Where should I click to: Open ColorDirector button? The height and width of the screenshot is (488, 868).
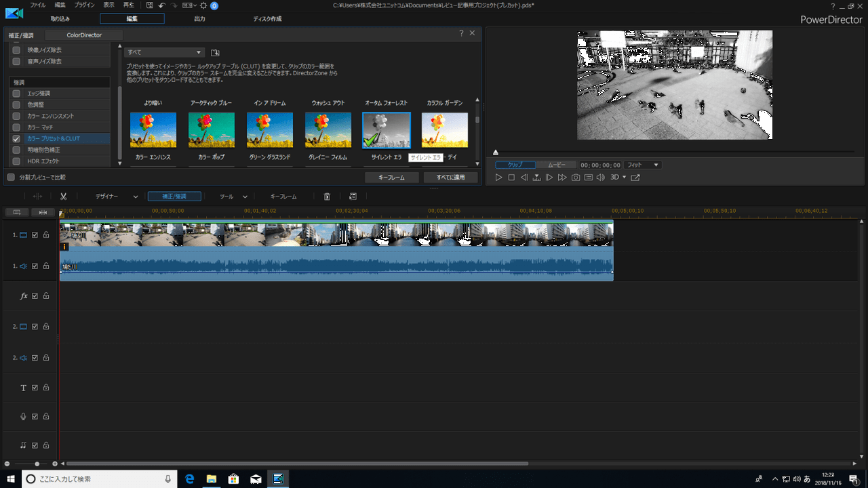[84, 35]
